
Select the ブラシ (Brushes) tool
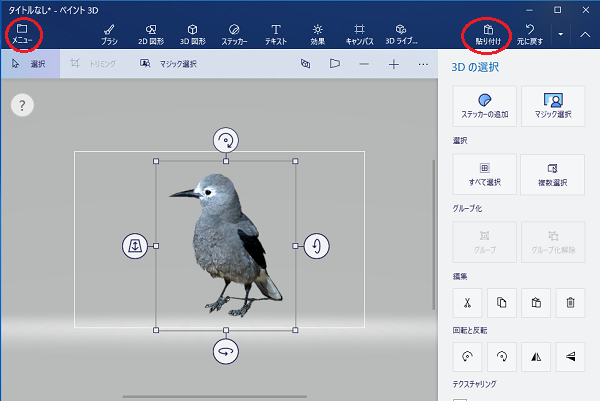pyautogui.click(x=109, y=35)
